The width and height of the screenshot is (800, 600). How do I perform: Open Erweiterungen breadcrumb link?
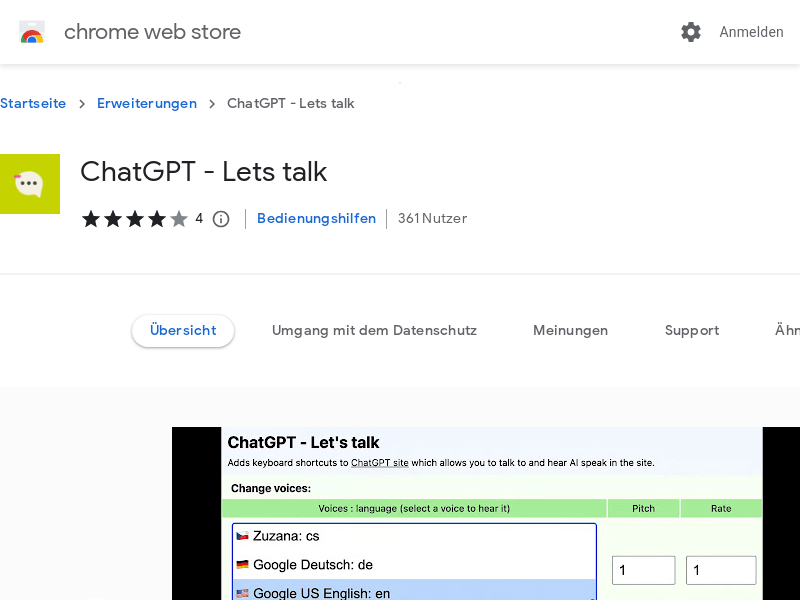tap(147, 104)
